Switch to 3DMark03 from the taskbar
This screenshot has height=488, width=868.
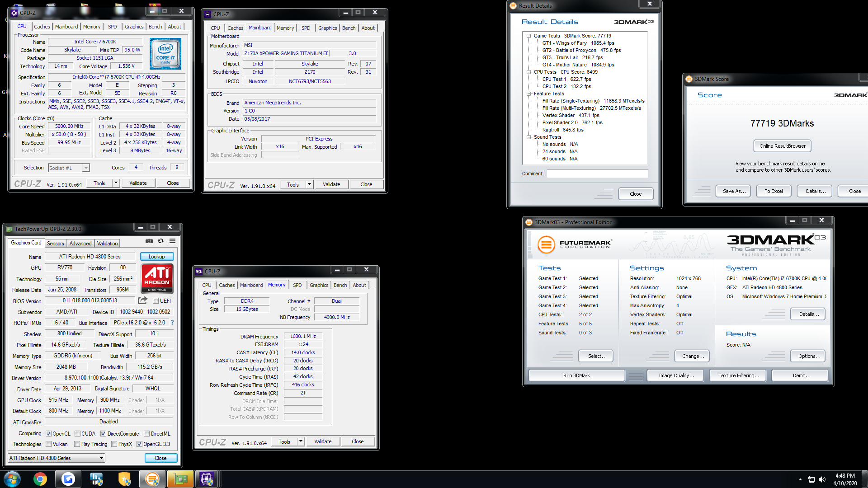click(x=152, y=479)
